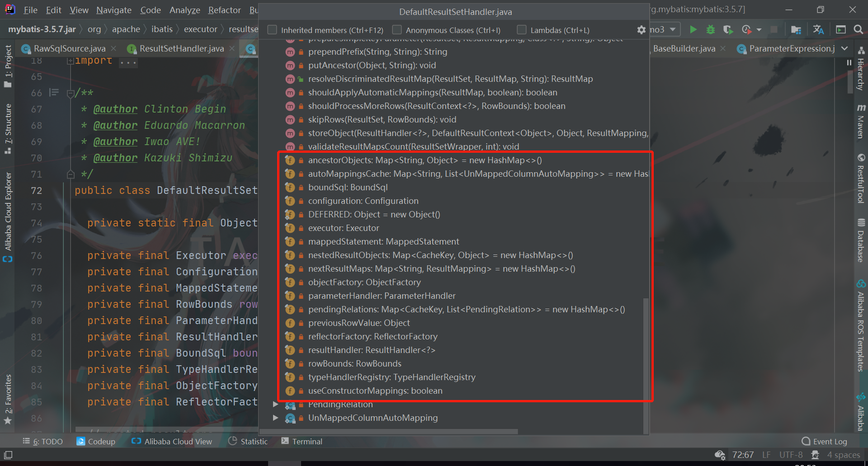Open the Hierarchy tool window
The image size is (868, 466).
pyautogui.click(x=861, y=69)
